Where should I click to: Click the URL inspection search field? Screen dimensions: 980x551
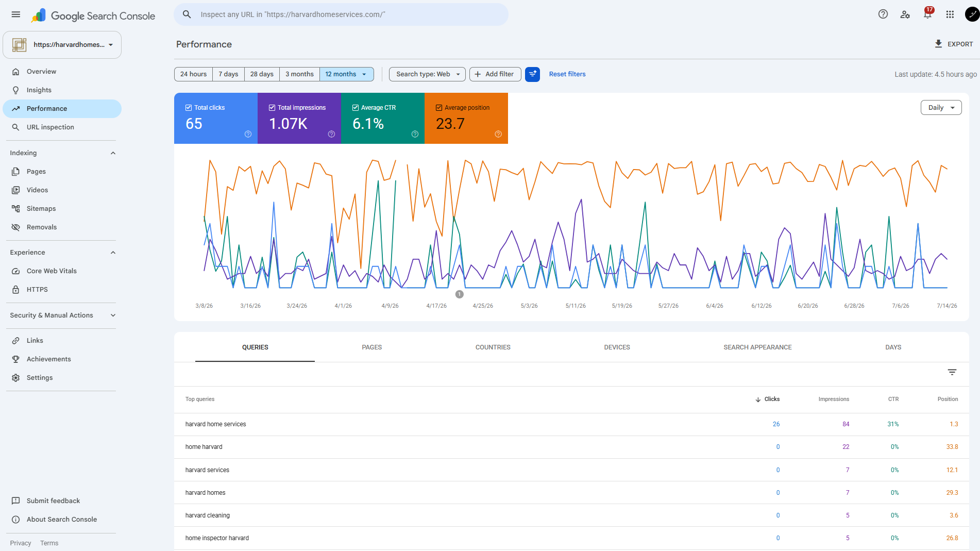(x=341, y=14)
